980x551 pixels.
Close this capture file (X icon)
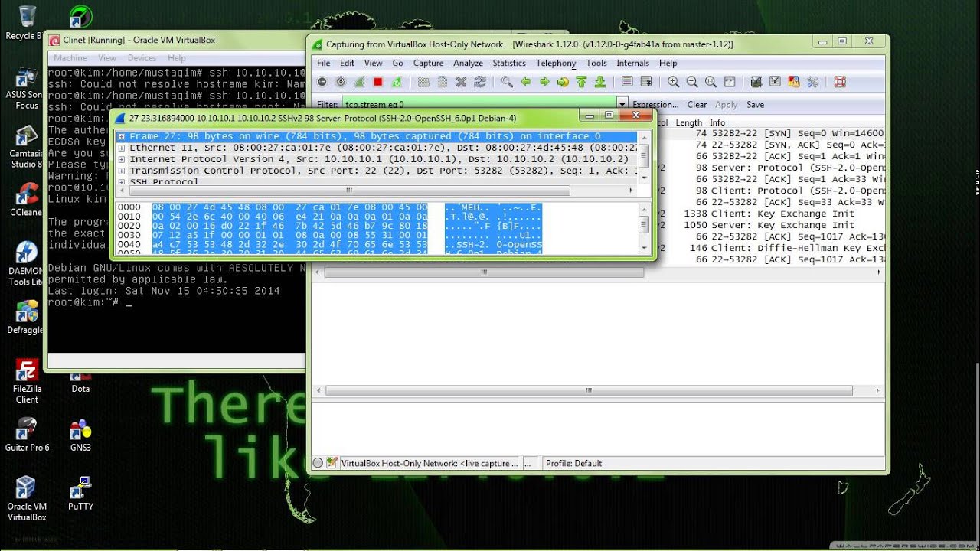pyautogui.click(x=461, y=82)
